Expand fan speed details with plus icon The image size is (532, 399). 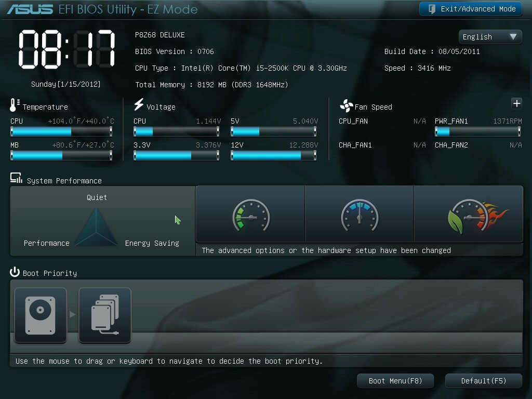[516, 103]
